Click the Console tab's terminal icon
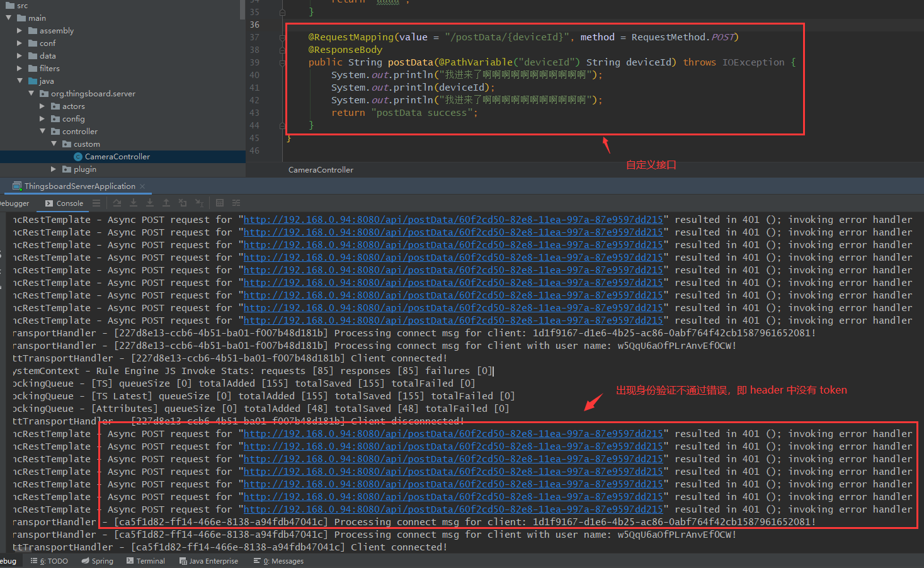924x568 pixels. click(x=49, y=203)
